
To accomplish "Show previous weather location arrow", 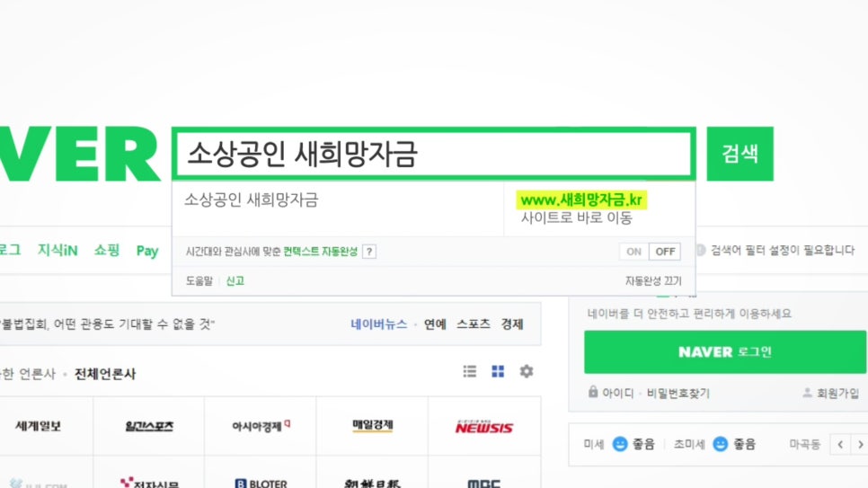I will (840, 444).
